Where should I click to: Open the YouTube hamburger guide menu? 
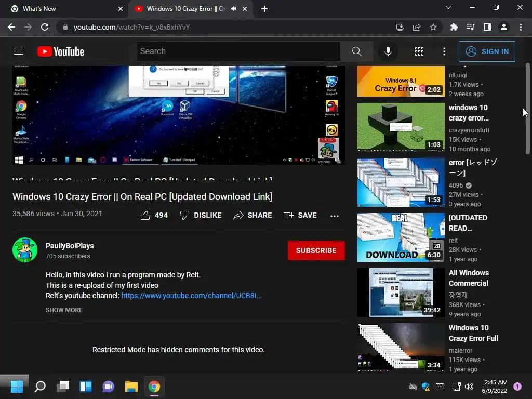point(19,51)
